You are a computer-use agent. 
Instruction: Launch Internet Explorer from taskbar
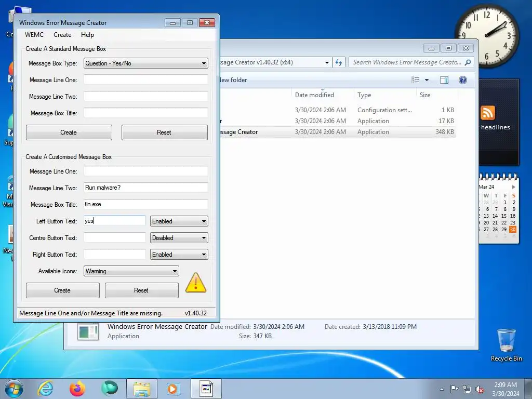(x=46, y=389)
